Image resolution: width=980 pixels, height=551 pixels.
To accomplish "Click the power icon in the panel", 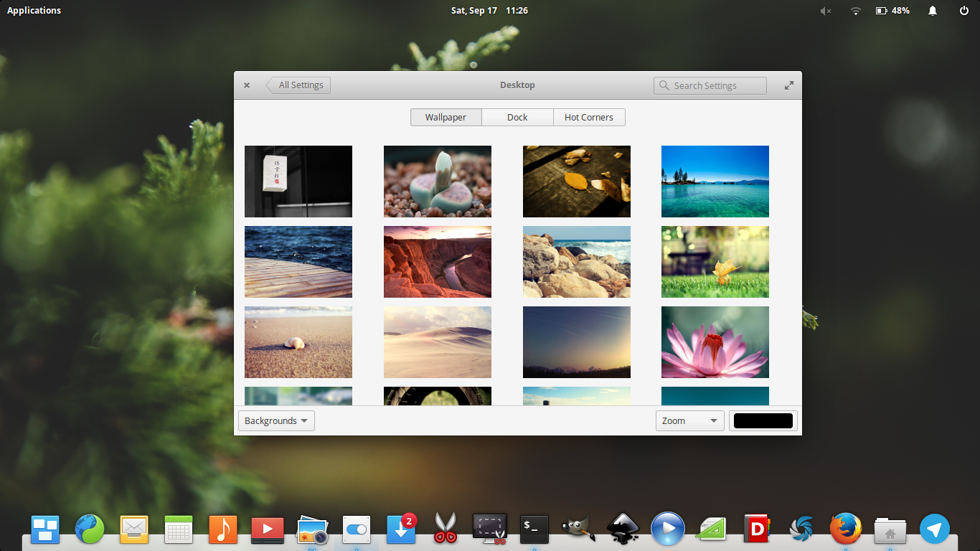I will pyautogui.click(x=965, y=10).
